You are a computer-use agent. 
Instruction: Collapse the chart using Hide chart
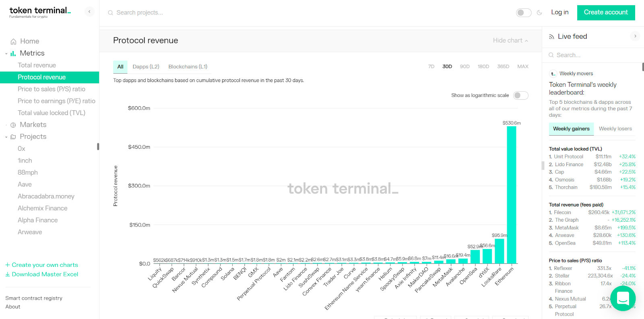coord(510,41)
